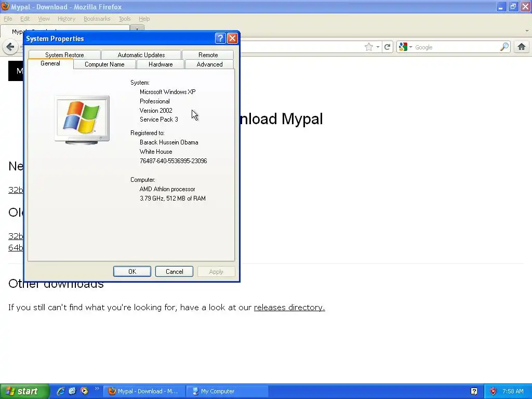Launch Windows Media Player from Quick Launch
This screenshot has width=532, height=399.
(84, 391)
